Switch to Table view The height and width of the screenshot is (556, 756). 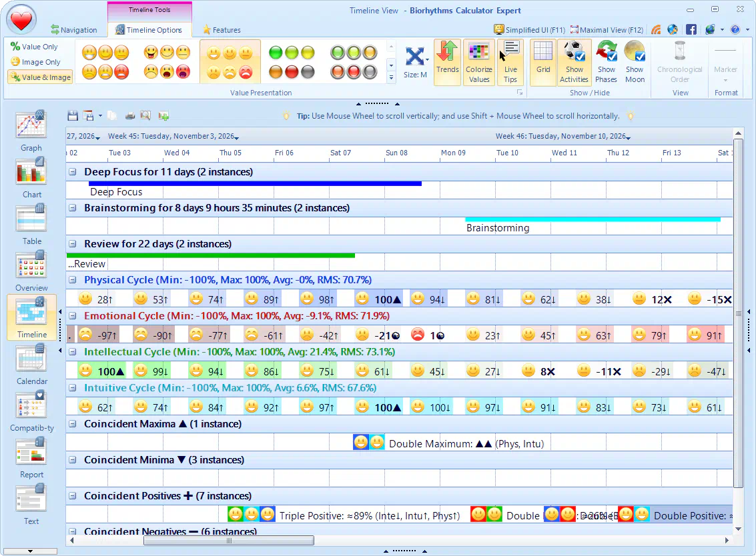[31, 223]
